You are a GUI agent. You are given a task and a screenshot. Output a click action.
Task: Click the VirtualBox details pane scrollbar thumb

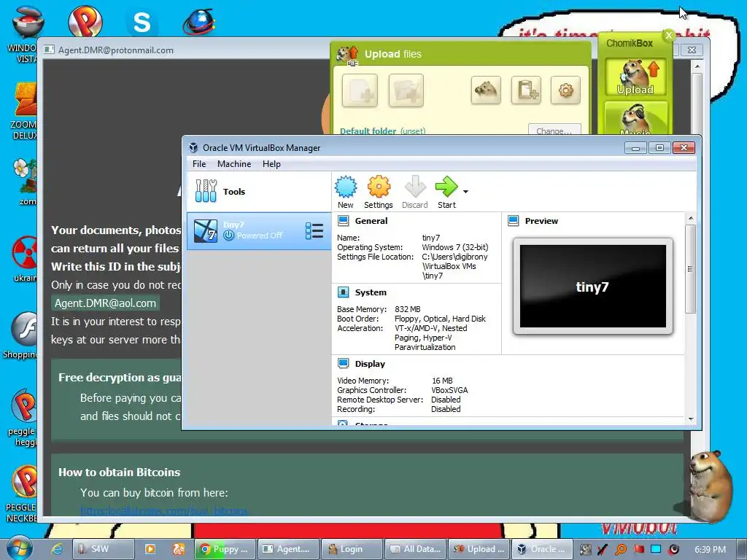pyautogui.click(x=690, y=269)
